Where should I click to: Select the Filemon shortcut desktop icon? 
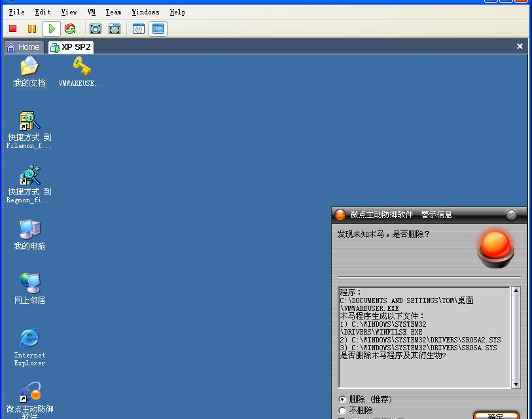(29, 122)
